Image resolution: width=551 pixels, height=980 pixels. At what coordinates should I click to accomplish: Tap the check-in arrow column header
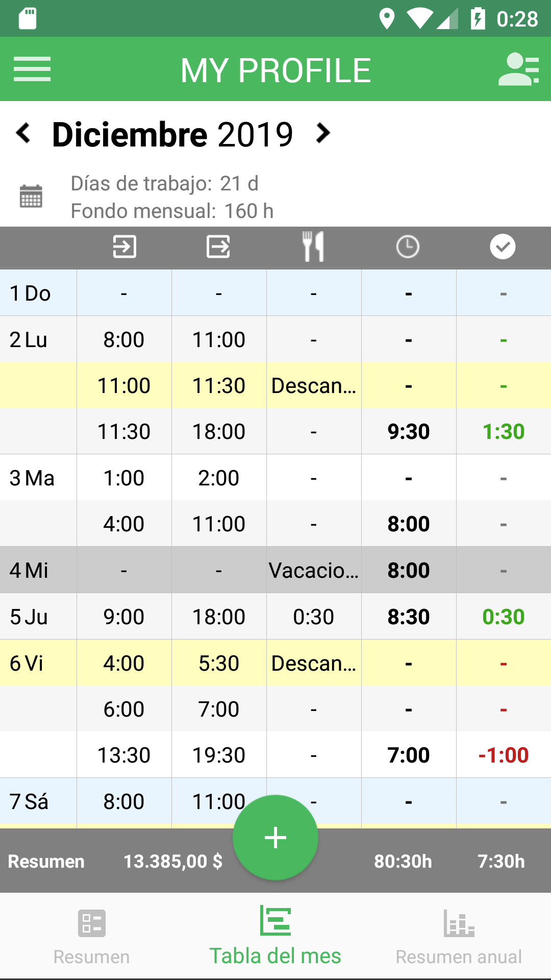[124, 247]
